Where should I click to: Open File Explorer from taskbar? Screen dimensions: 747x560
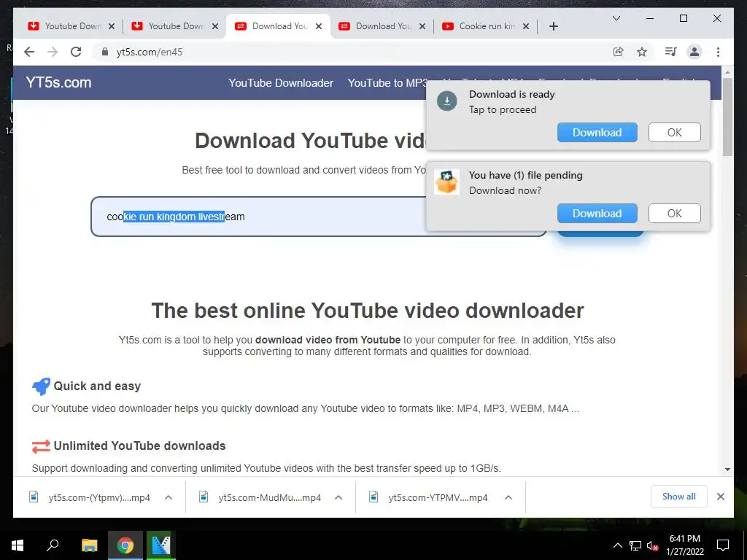click(x=89, y=545)
